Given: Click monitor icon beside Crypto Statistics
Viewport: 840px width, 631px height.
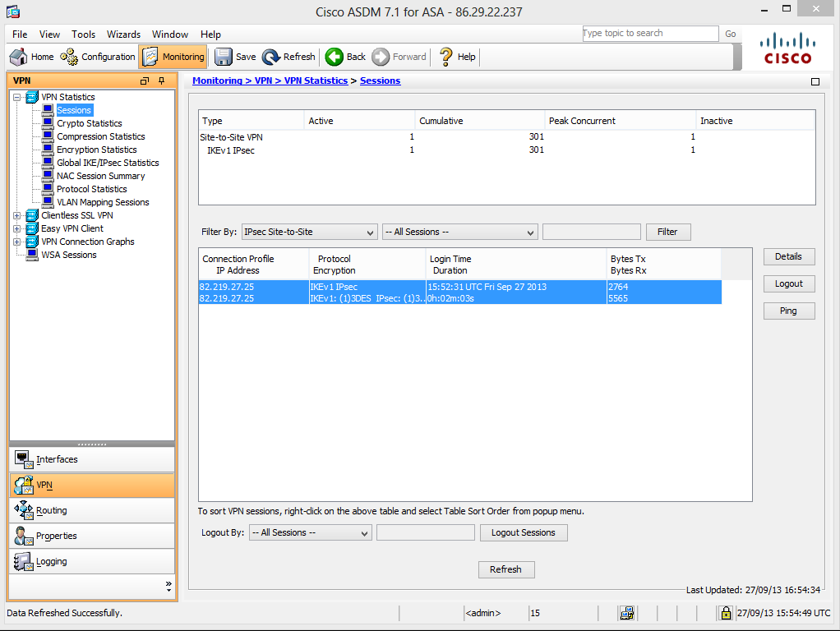Looking at the screenshot, I should 48,123.
